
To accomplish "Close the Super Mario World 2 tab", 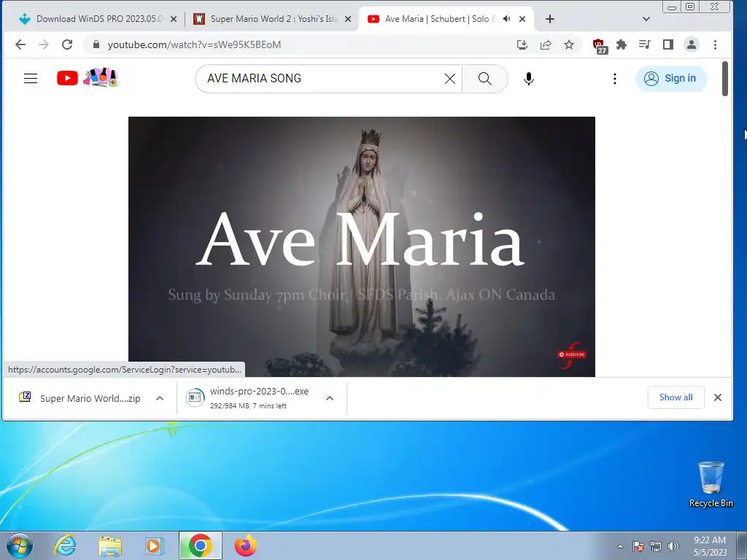I will pos(348,19).
